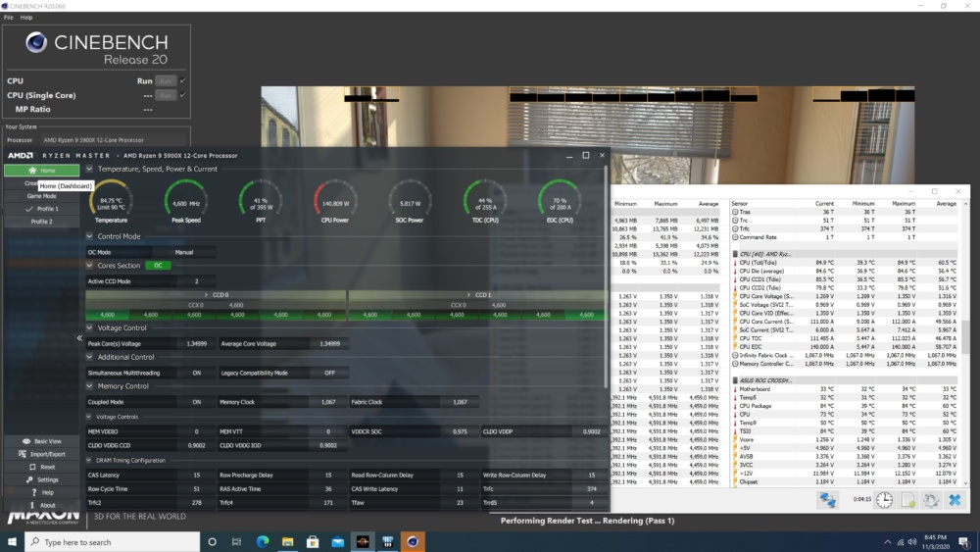Open HWiNFO sensor settings gear icon

coord(931,499)
